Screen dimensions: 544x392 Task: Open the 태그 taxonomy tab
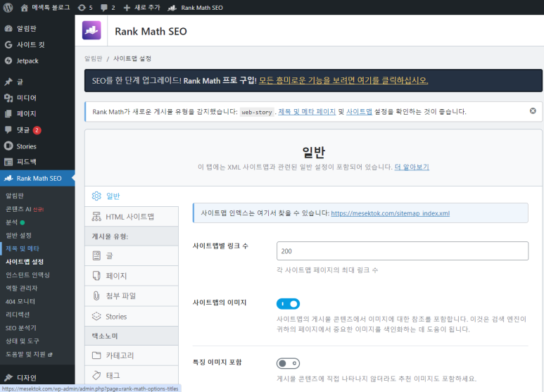click(132, 375)
